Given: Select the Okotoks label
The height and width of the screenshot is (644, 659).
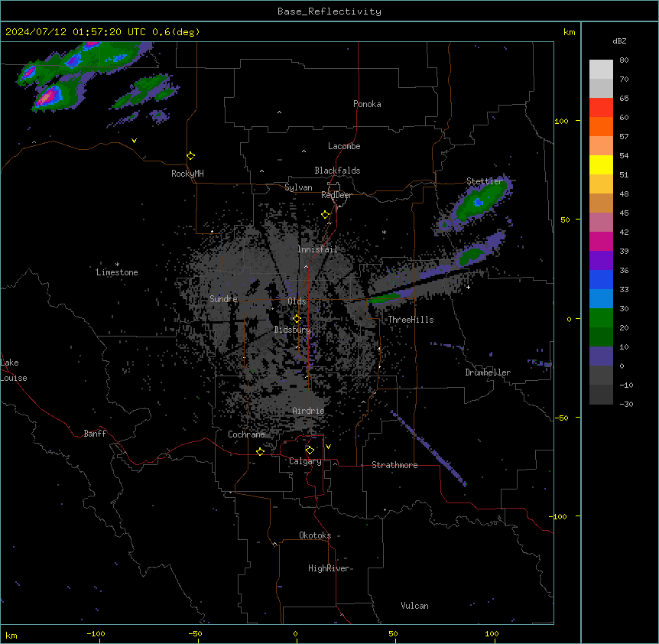Looking at the screenshot, I should (x=315, y=535).
